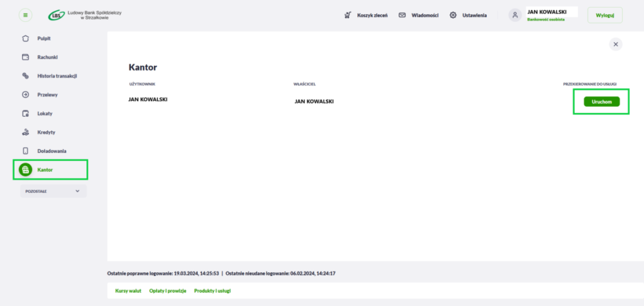Open Koszyk zleceń cart
644x306 pixels.
[366, 15]
